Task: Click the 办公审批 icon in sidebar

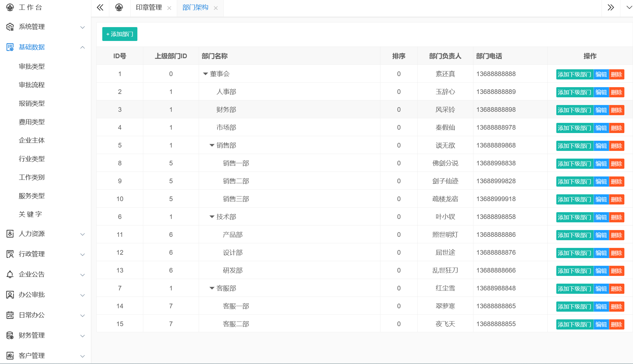Action: [10, 295]
